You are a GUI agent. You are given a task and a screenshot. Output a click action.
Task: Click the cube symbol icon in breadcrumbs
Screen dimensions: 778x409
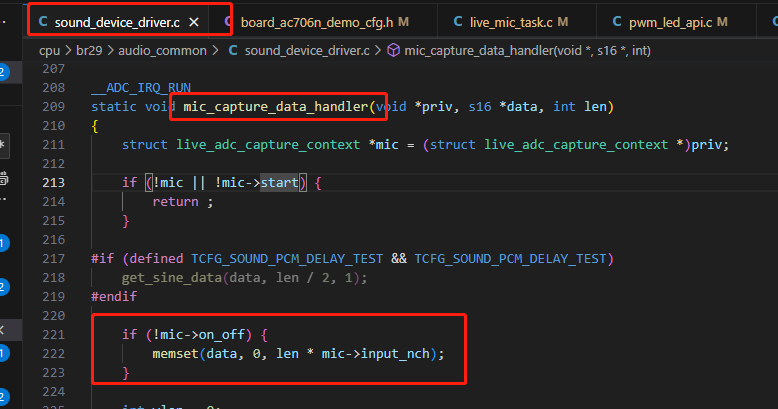[x=393, y=50]
